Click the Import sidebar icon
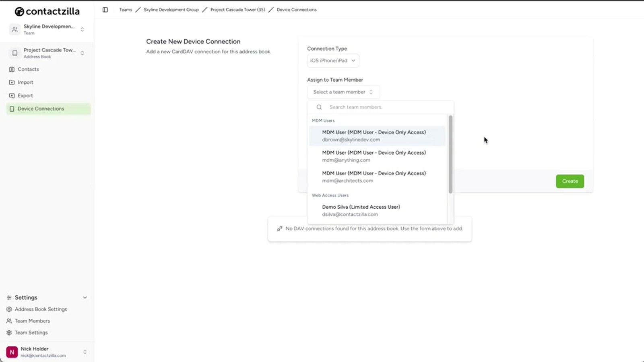Viewport: 644px width, 362px height. 12,82
